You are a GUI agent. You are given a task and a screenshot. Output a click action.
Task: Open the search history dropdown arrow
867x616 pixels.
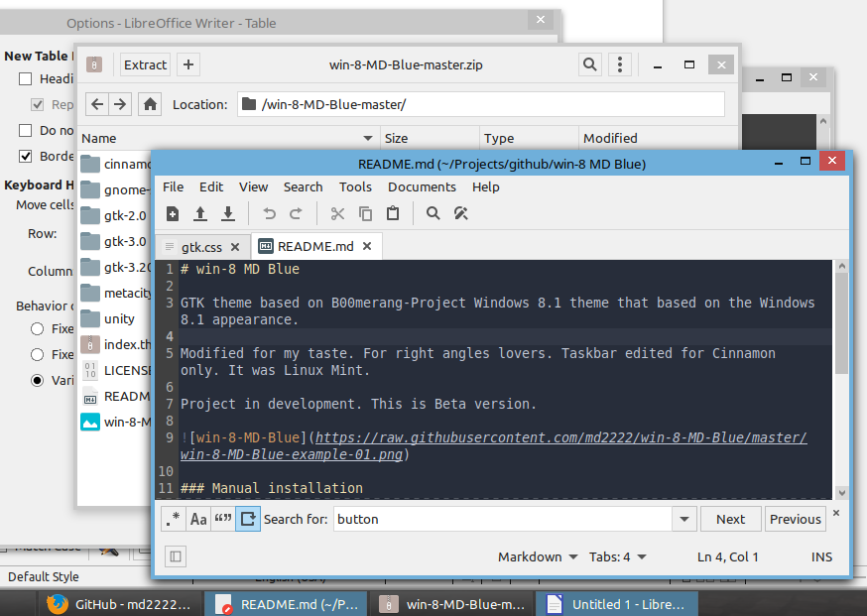click(684, 519)
